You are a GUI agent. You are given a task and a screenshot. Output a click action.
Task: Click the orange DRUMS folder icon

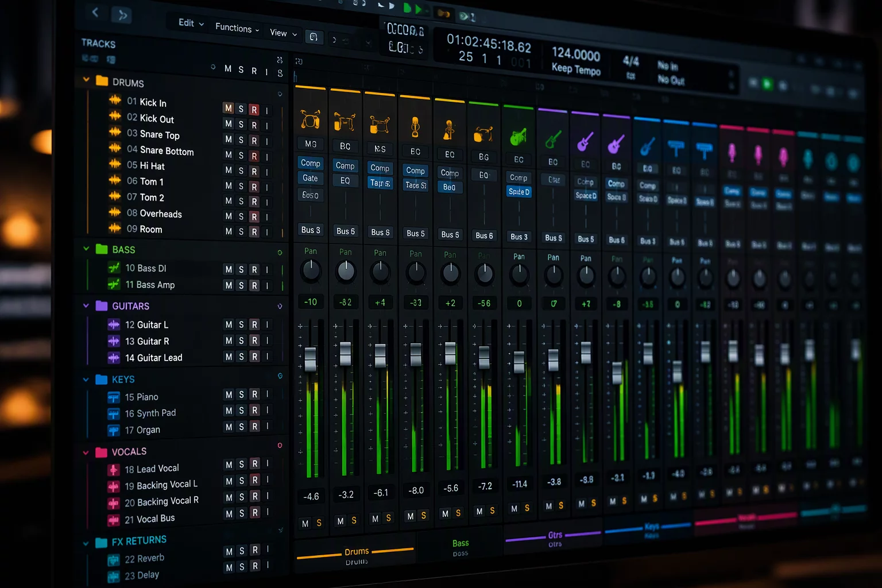[x=102, y=81]
